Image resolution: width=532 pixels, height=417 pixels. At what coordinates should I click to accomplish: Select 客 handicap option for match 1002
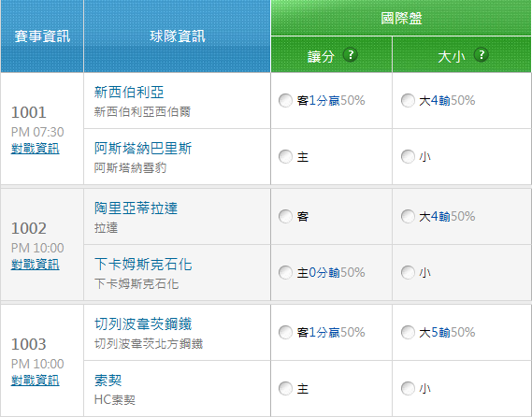[x=285, y=217]
